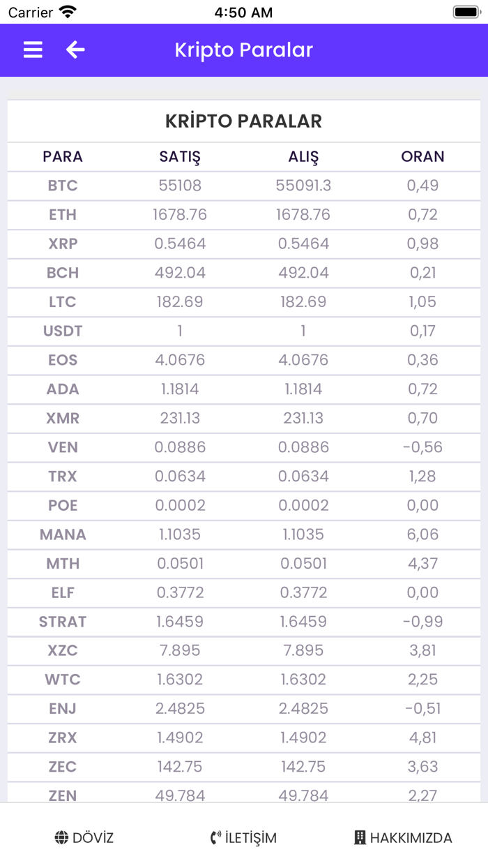The height and width of the screenshot is (868, 488).
Task: Tap the building icon beside HAKKIMIZDA
Action: coord(360,838)
